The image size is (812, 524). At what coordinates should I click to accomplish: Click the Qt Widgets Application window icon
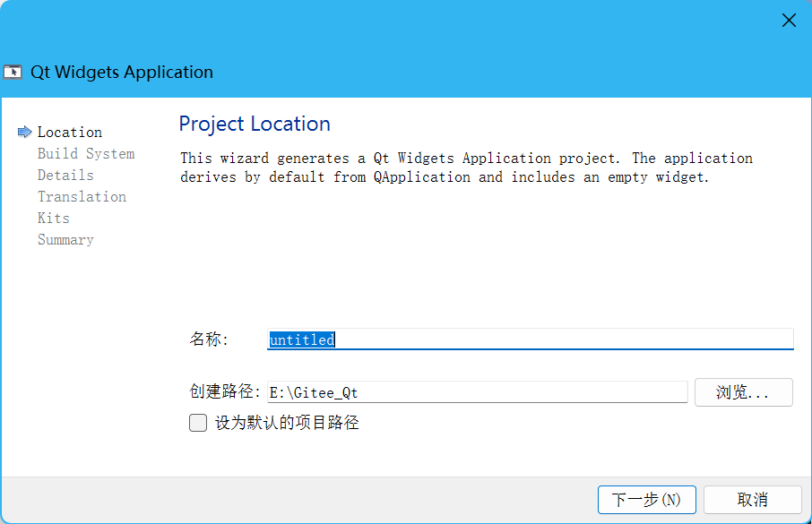13,72
